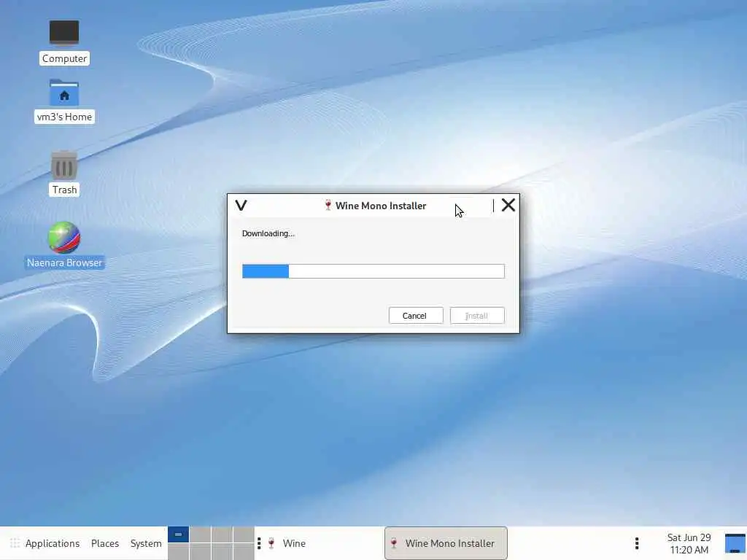Open the Wine Mono Installer window menu chevron
Image resolution: width=747 pixels, height=560 pixels.
[241, 205]
